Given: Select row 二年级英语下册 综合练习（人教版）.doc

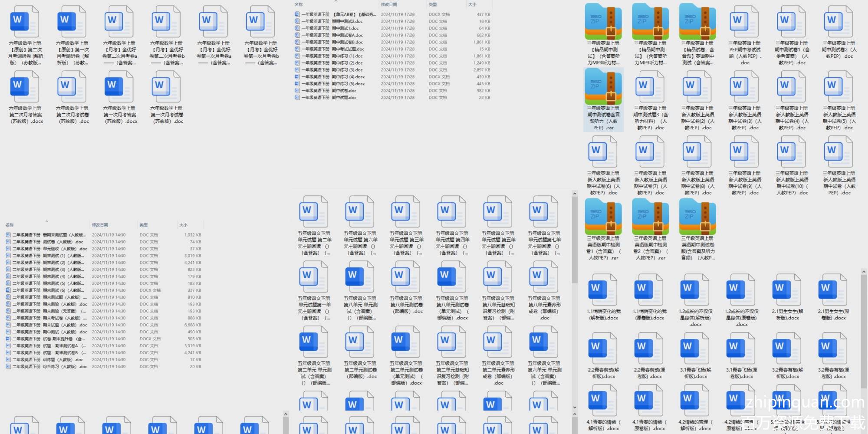Looking at the screenshot, I should coord(104,367).
